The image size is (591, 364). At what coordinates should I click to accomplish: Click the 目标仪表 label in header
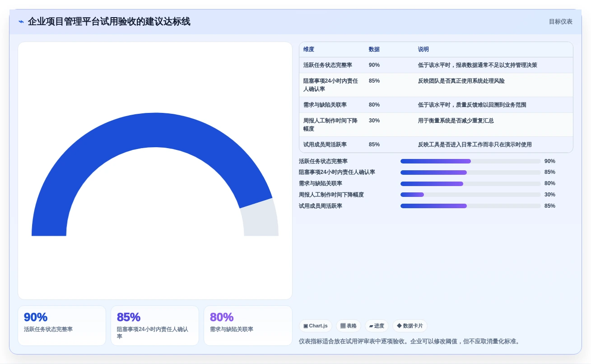(560, 22)
